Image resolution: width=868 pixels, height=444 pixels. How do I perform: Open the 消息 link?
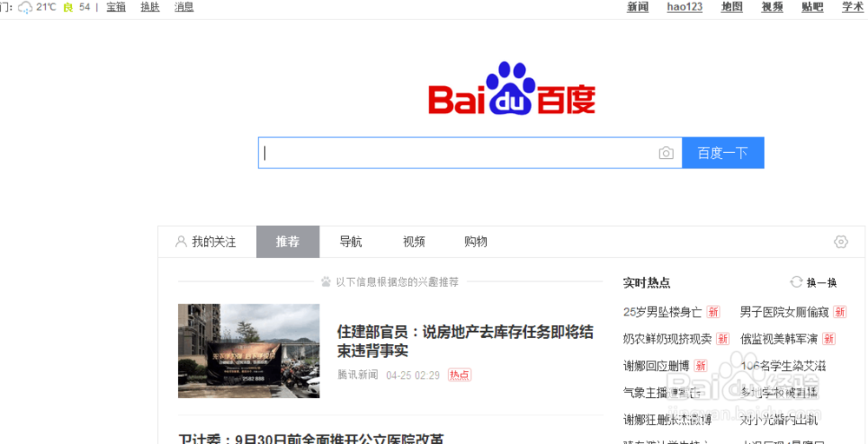click(x=184, y=7)
